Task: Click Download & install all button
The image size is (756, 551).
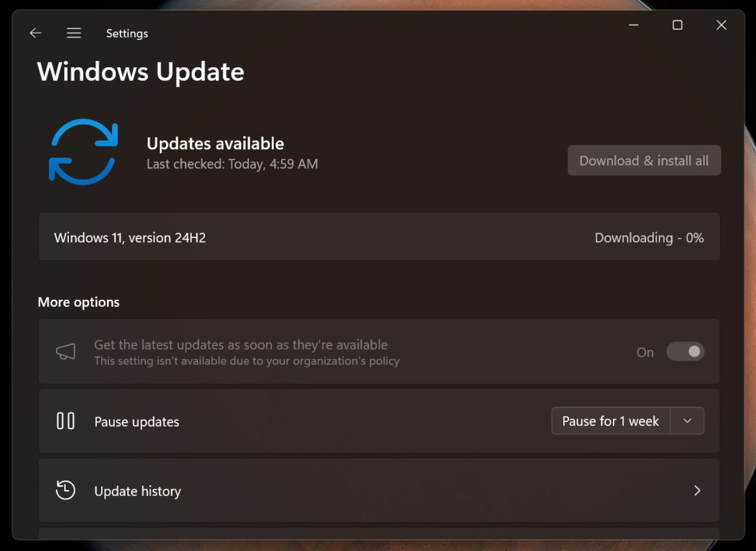Action: tap(644, 160)
